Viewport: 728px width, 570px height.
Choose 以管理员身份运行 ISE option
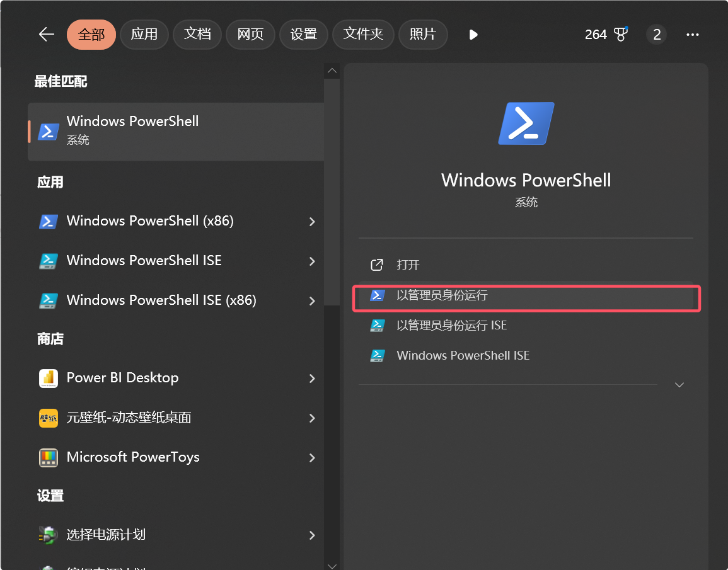(526, 326)
